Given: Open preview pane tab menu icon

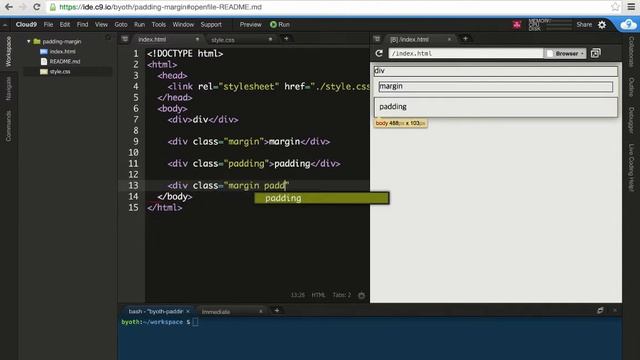Looking at the screenshot, I should 377,39.
